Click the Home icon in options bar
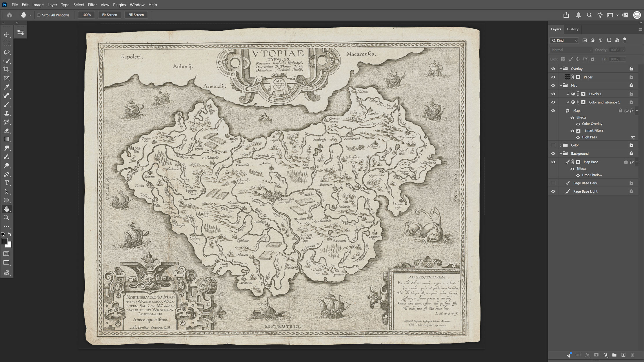 pos(10,15)
